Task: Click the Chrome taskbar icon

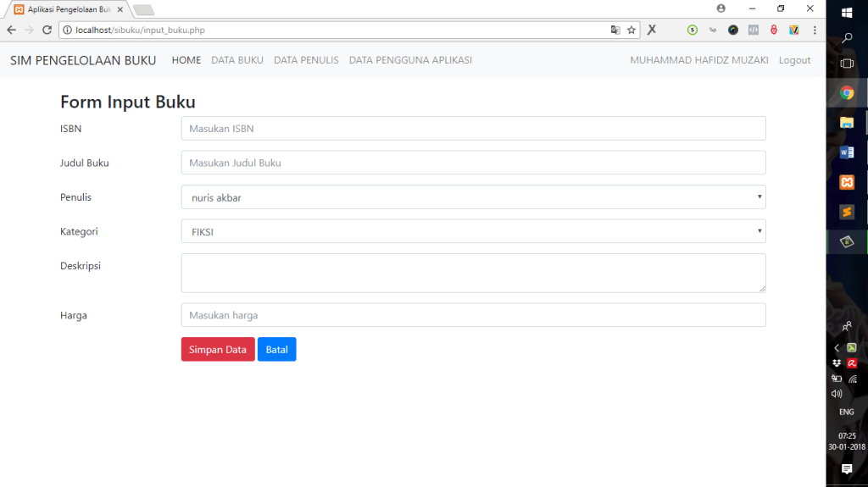Action: (x=847, y=93)
